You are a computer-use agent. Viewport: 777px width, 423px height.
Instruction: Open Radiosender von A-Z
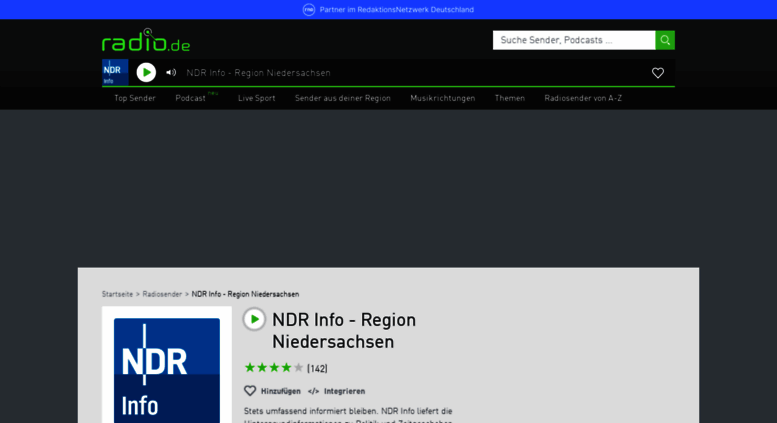583,98
